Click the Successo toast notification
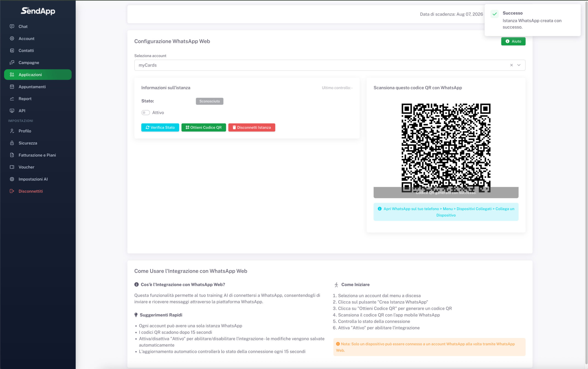The image size is (588, 369). [x=533, y=20]
